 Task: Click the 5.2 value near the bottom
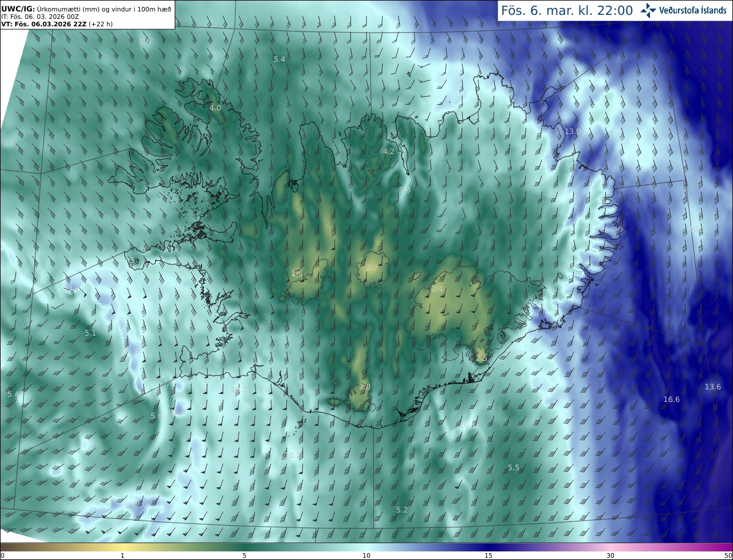402,510
